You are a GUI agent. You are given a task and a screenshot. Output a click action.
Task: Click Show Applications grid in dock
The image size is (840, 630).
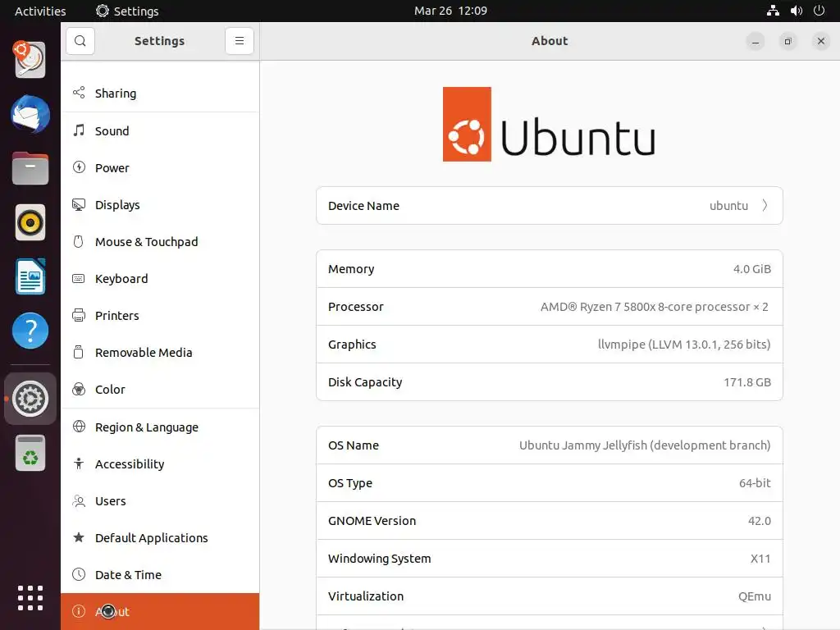[x=30, y=597]
